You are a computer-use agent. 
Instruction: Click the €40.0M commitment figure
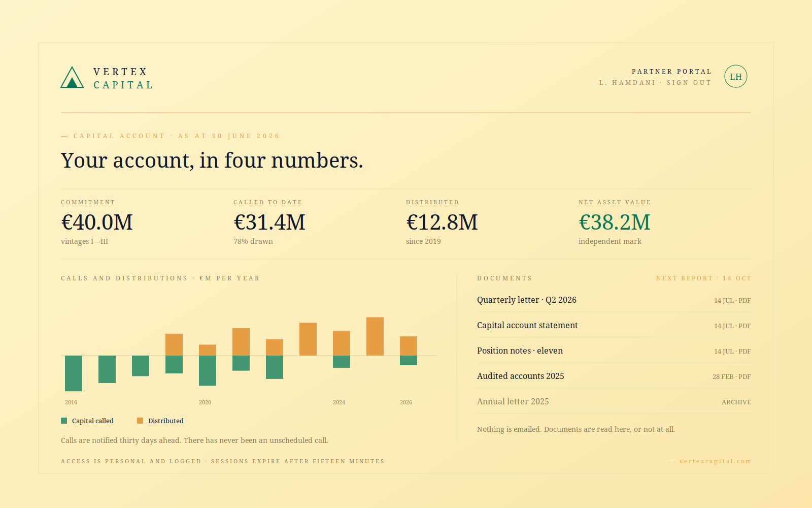click(97, 222)
